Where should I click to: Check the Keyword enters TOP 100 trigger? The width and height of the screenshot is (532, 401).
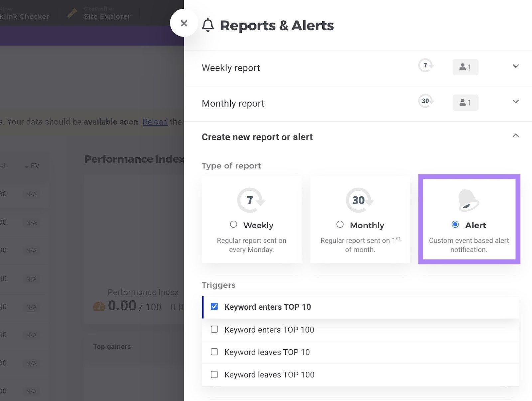(214, 329)
